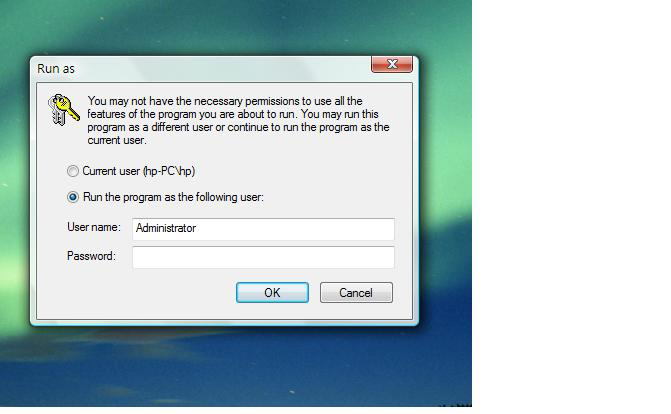The image size is (671, 414).
Task: Click the 'Run as' title text
Action: (x=56, y=69)
